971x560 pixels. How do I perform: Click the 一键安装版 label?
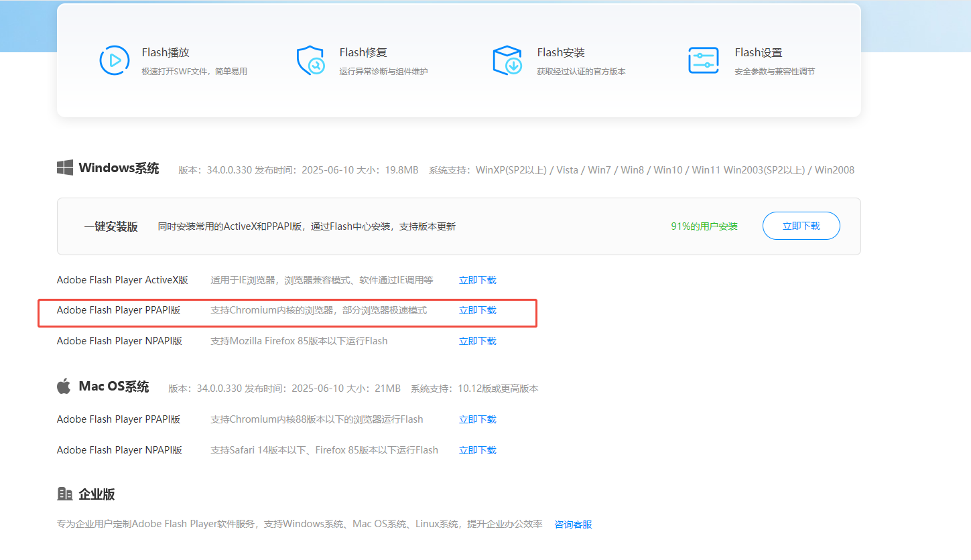111,226
